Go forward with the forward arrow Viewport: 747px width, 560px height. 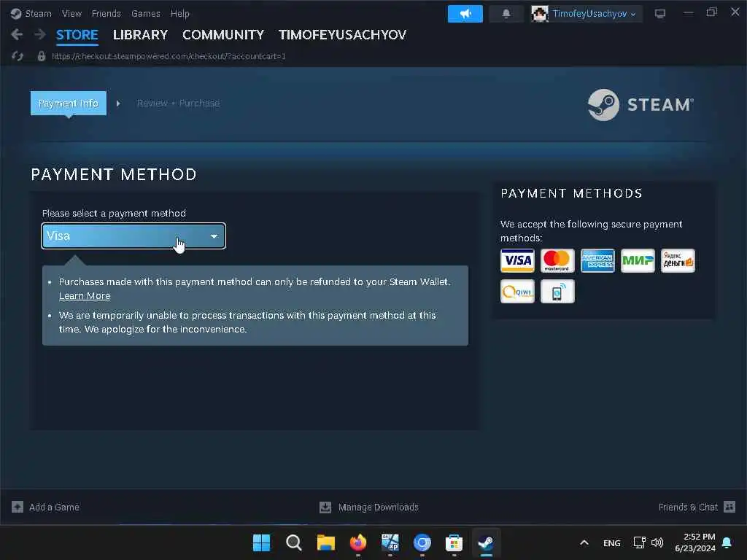[40, 34]
